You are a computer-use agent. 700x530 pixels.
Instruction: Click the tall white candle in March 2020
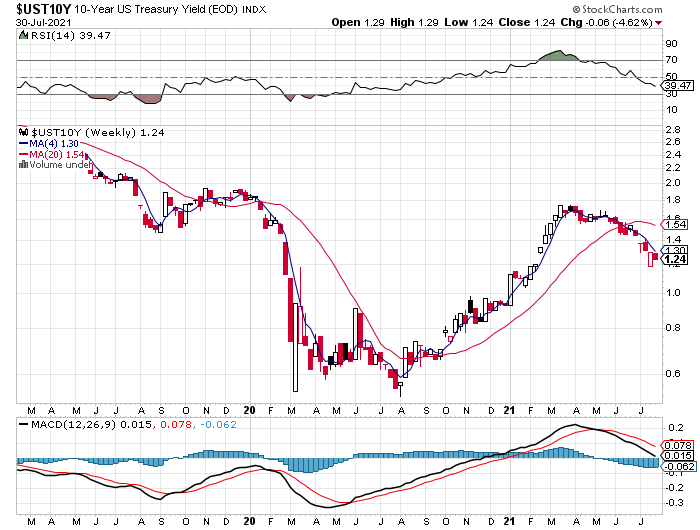[x=296, y=347]
